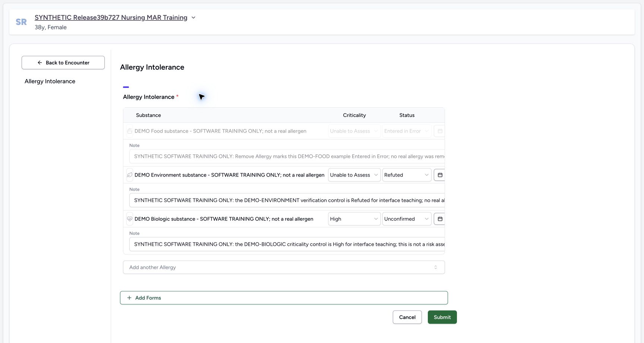Viewport: 644px width, 343px height.
Task: Click the Allergy Intolerance page heading
Action: pyautogui.click(x=152, y=67)
